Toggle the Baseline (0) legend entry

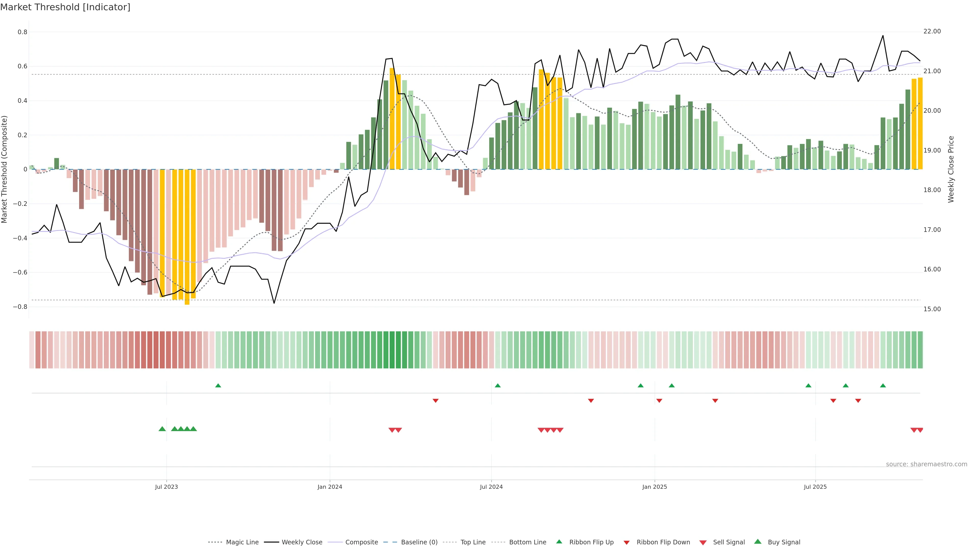419,542
